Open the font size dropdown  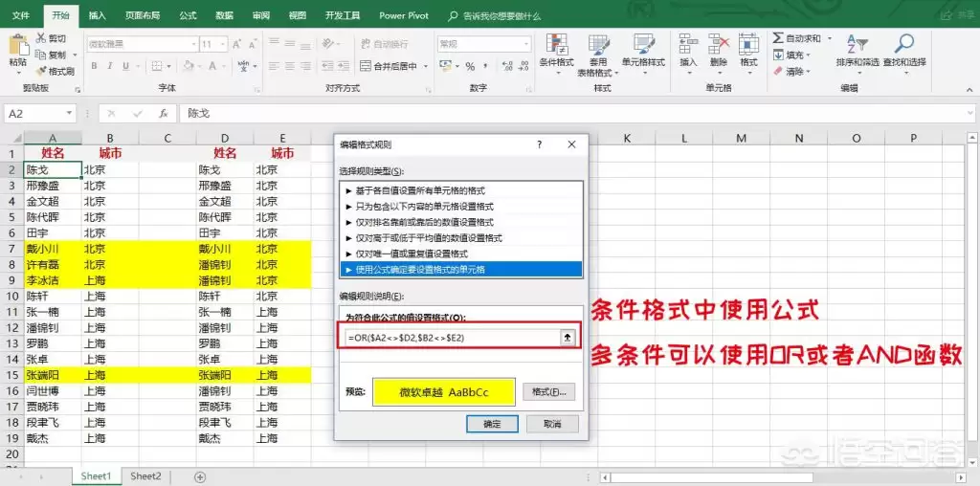coord(220,44)
